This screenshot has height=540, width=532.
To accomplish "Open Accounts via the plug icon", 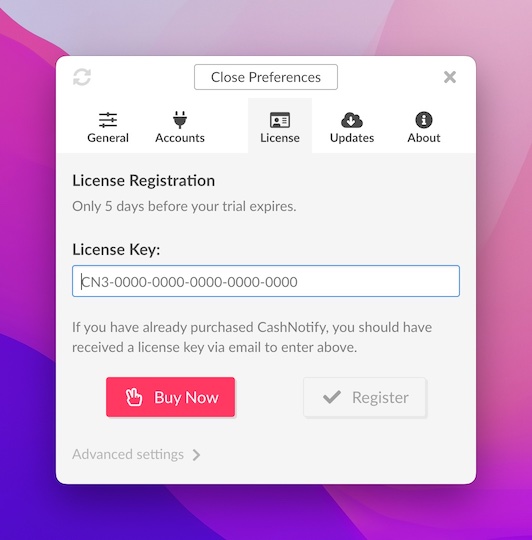I will [x=180, y=120].
